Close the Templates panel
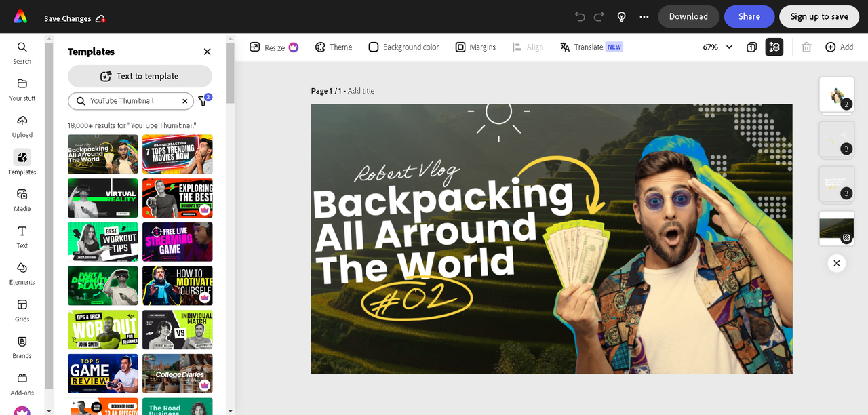This screenshot has width=868, height=415. (x=207, y=52)
